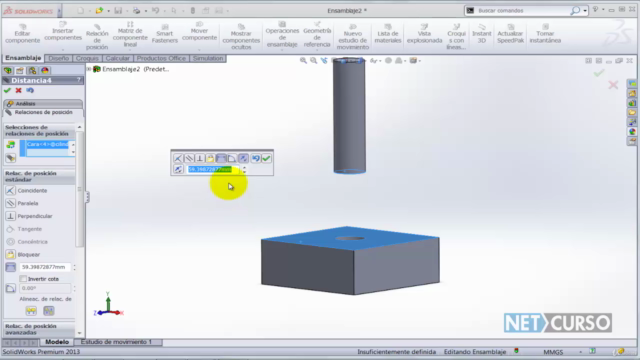Select the Modelo bottom tab

(x=57, y=342)
